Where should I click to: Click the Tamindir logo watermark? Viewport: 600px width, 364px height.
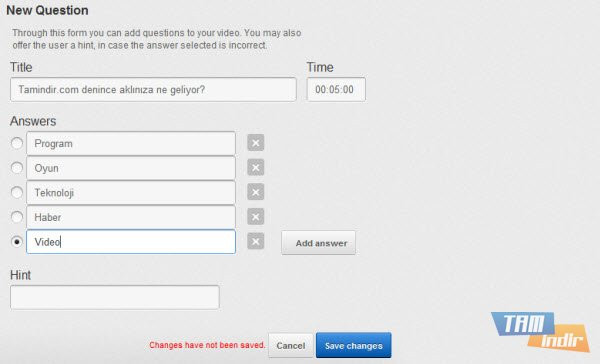541,331
